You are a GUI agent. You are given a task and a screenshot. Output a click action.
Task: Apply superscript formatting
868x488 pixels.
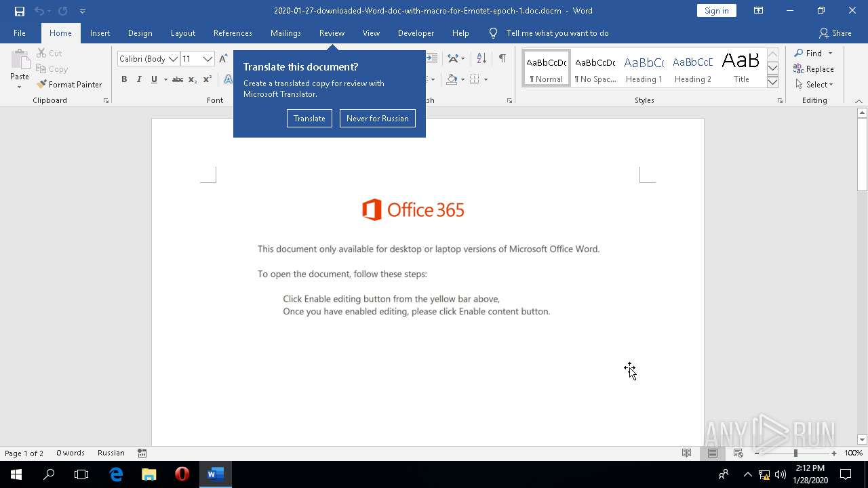point(208,79)
